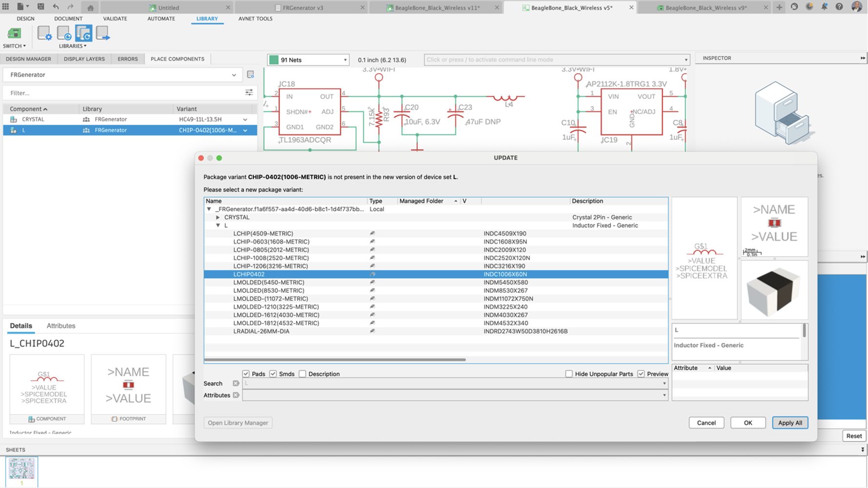Enable the Description search checkbox
The width and height of the screenshot is (868, 488).
pyautogui.click(x=303, y=374)
